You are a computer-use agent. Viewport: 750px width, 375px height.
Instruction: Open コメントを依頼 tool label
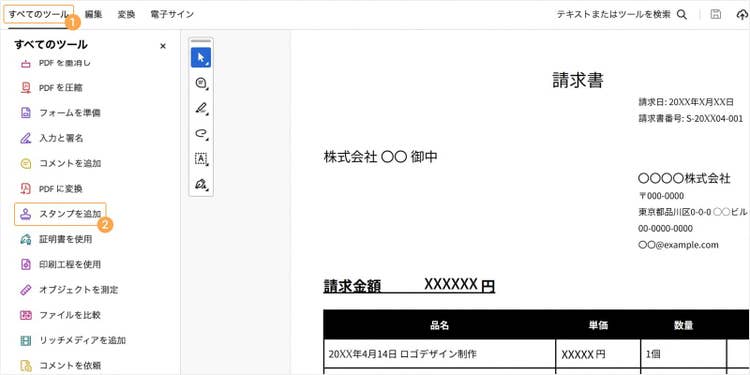coord(70,366)
